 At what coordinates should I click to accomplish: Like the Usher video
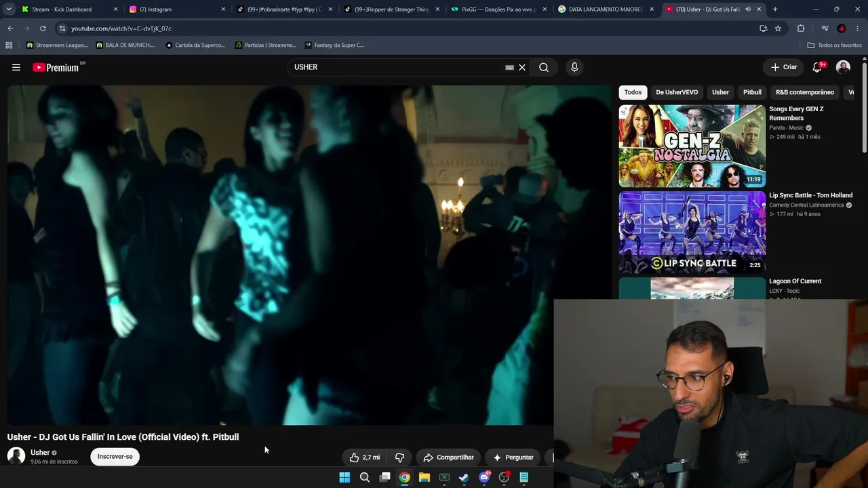[x=365, y=457]
